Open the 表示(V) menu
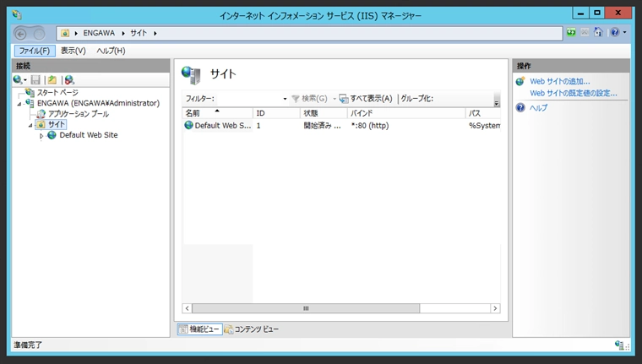This screenshot has height=364, width=642. pyautogui.click(x=73, y=51)
